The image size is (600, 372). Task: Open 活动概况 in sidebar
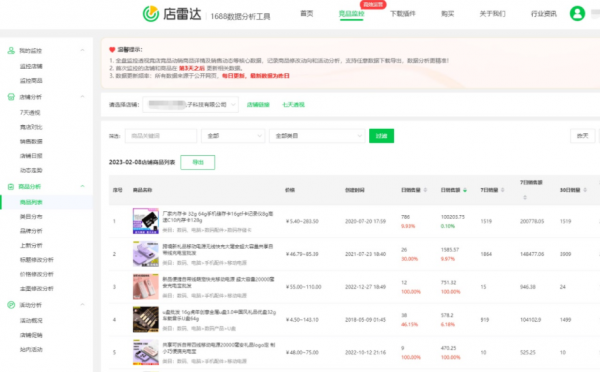31,320
